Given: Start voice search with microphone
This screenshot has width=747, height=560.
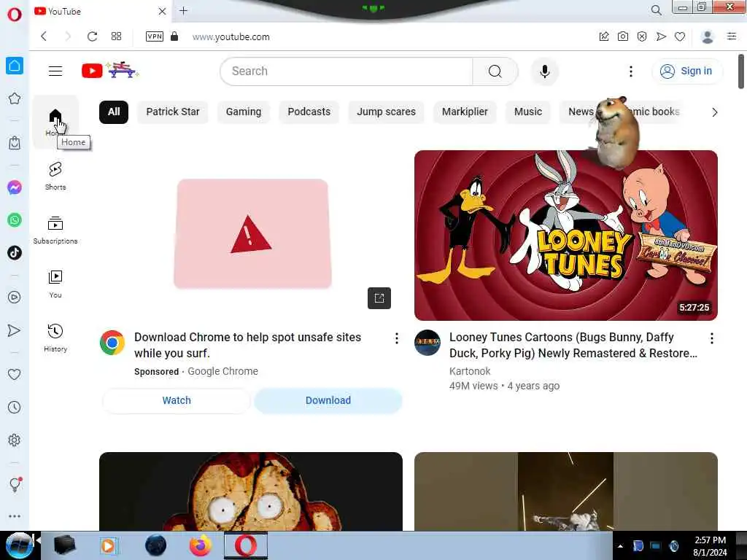Looking at the screenshot, I should pos(544,71).
